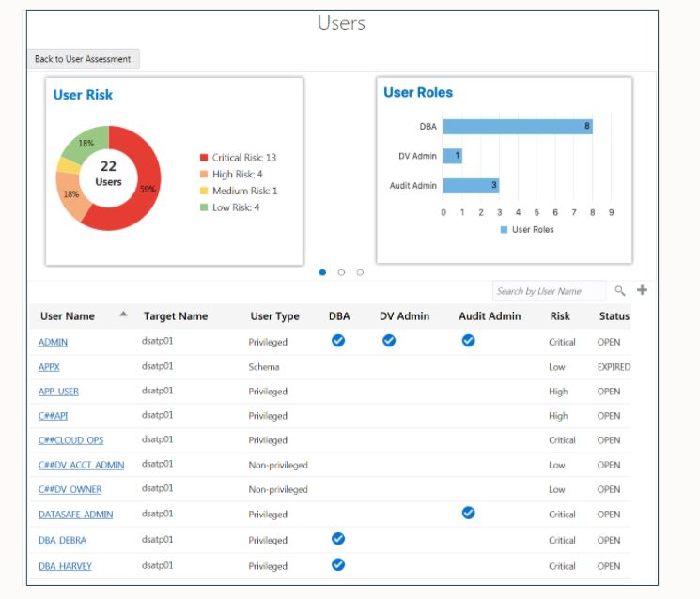Open the ADMIN user link
This screenshot has width=700, height=599.
point(53,342)
